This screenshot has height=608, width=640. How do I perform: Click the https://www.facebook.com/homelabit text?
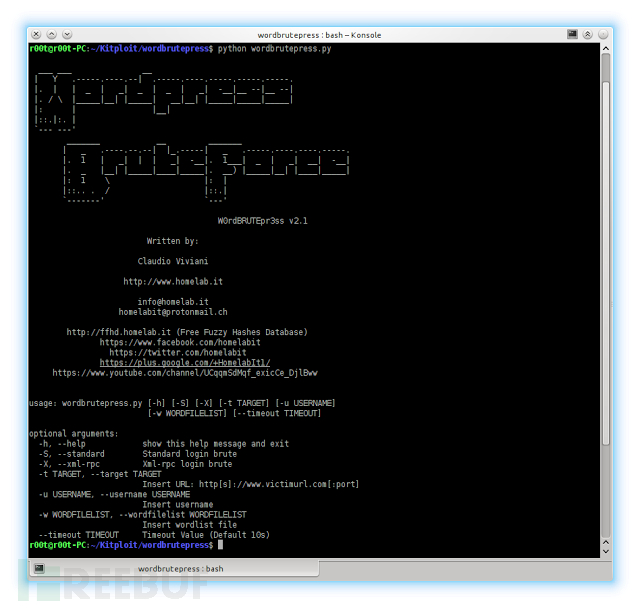pyautogui.click(x=180, y=342)
